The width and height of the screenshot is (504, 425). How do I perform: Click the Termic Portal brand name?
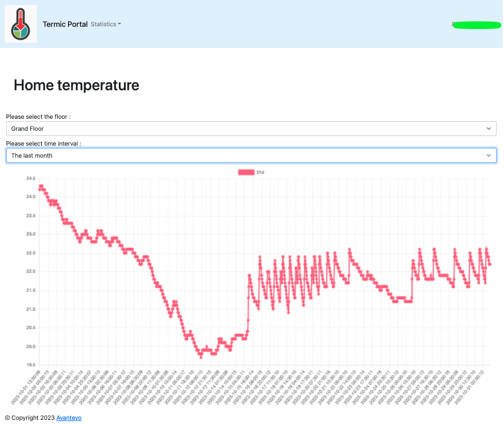[64, 24]
